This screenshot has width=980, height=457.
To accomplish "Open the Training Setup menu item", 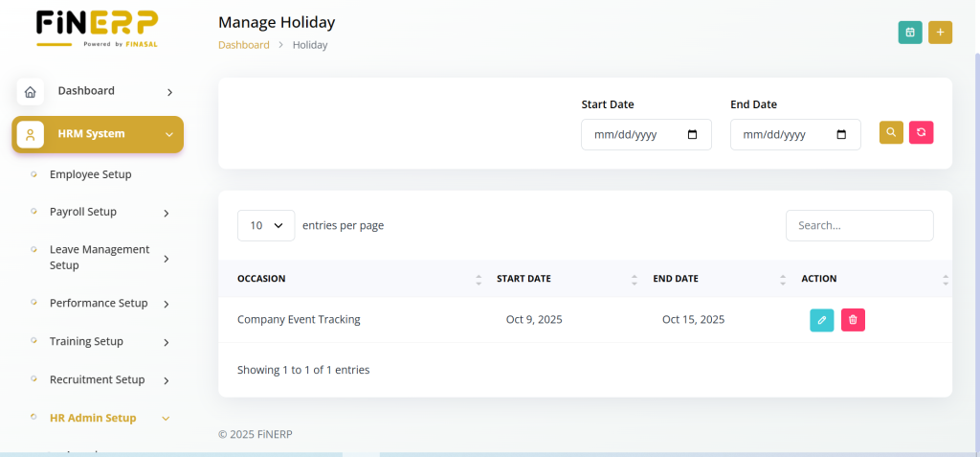I will point(86,341).
